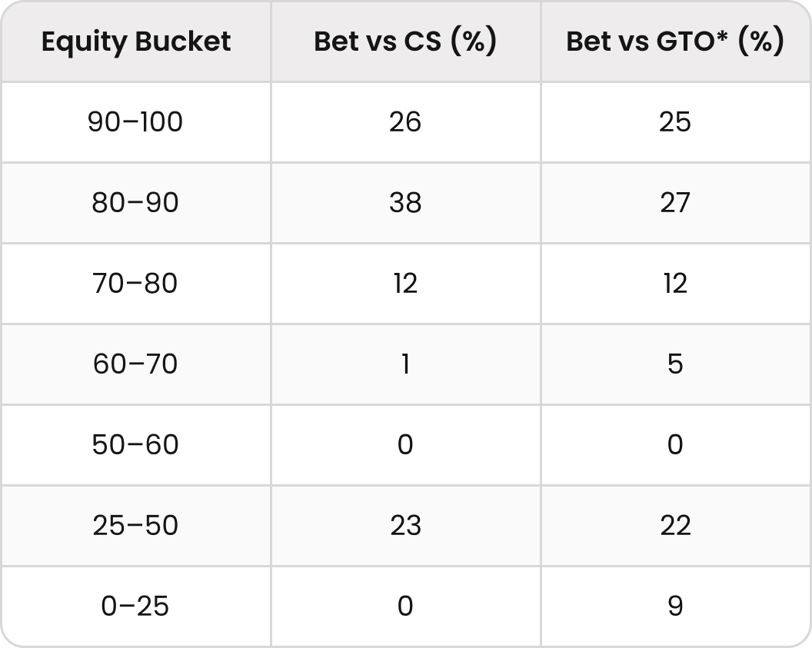Select the 90–100 equity bucket cell
Viewport: 812px width, 648px height.
(x=136, y=121)
